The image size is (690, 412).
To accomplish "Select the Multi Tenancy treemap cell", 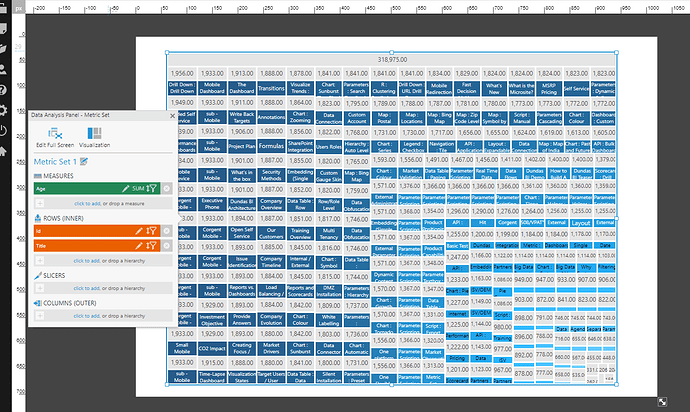I will (x=329, y=233).
